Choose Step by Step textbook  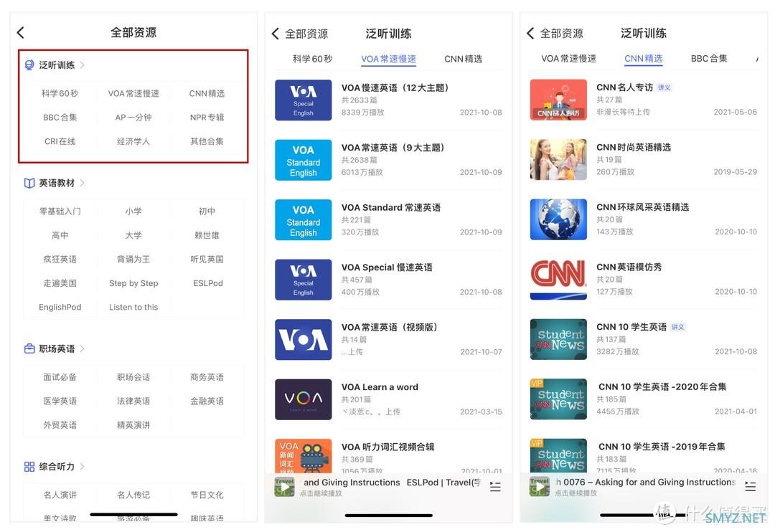coord(133,283)
